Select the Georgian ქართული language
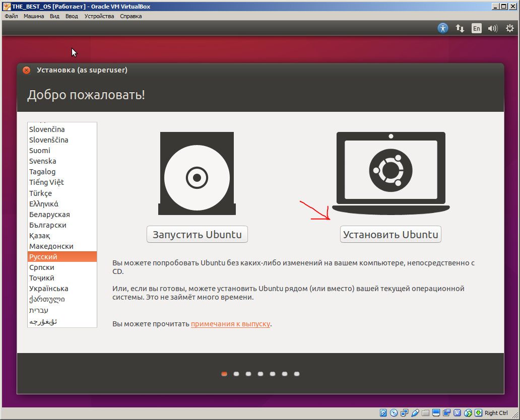520x420 pixels. pos(62,299)
